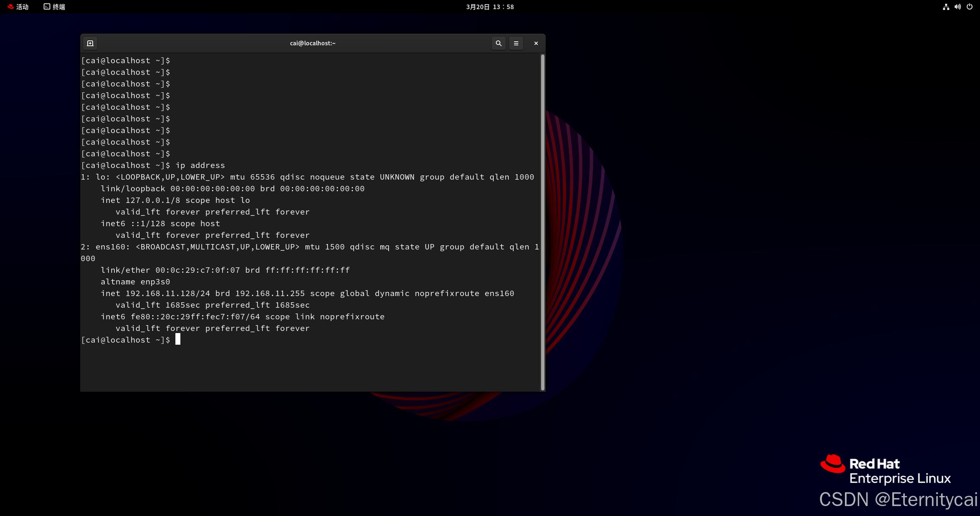Click the cai@localhost:~ window title
Image resolution: width=980 pixels, height=516 pixels.
pyautogui.click(x=313, y=43)
